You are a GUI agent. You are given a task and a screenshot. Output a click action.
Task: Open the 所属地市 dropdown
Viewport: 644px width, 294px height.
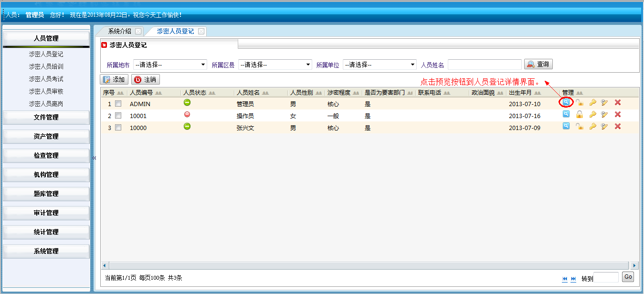170,65
